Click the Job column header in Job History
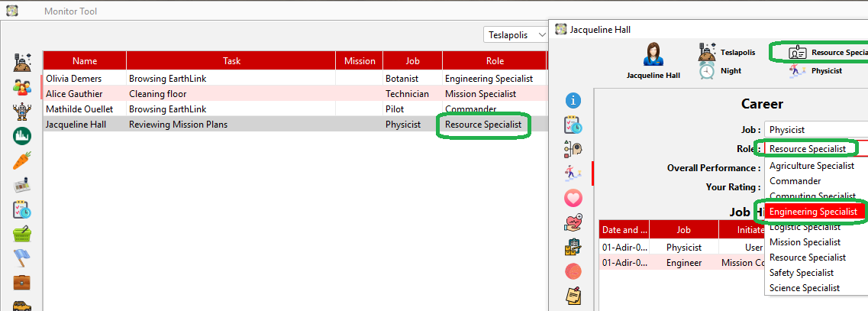The width and height of the screenshot is (868, 311). click(x=684, y=229)
